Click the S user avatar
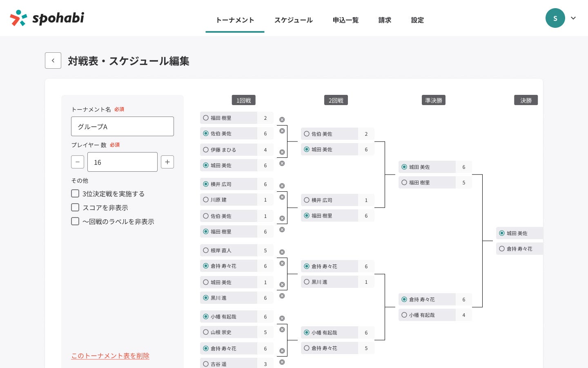This screenshot has width=588, height=368. tap(555, 18)
